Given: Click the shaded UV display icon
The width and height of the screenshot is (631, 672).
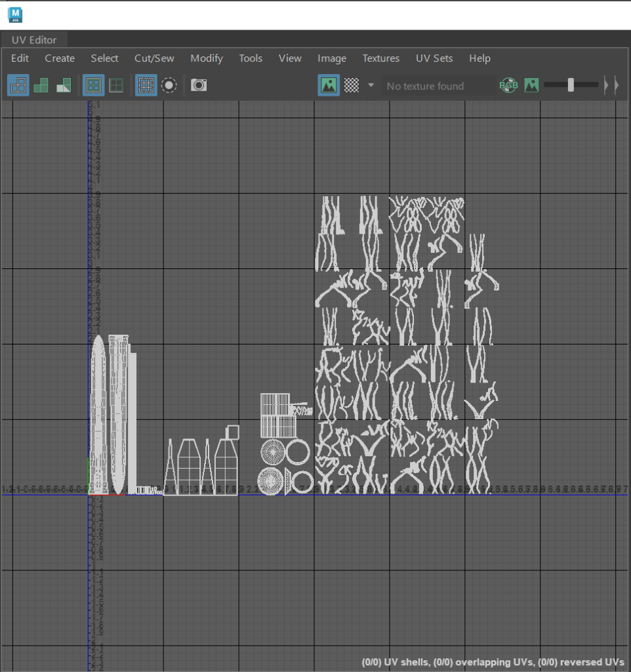Looking at the screenshot, I should point(41,85).
